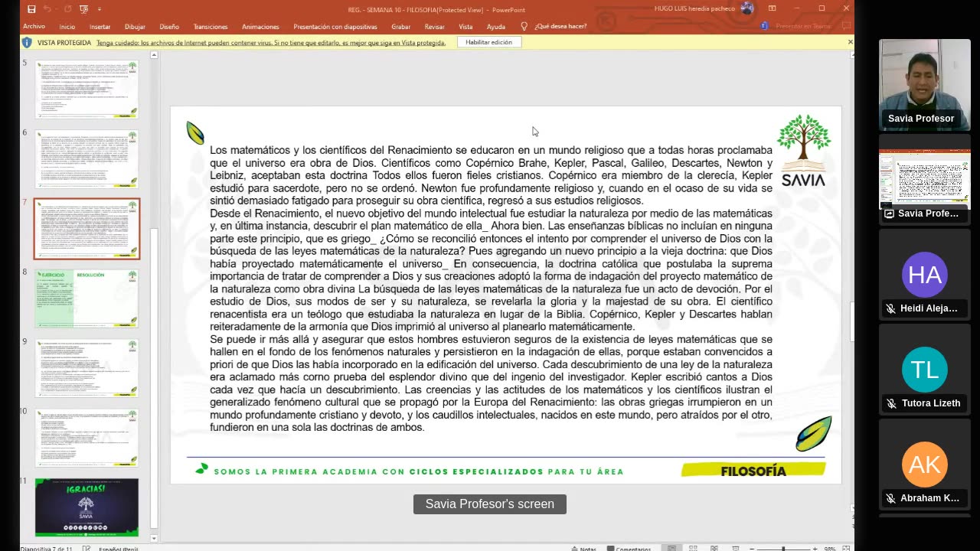Select slide 8 Ejercicio Resolución thumbnail

(87, 298)
